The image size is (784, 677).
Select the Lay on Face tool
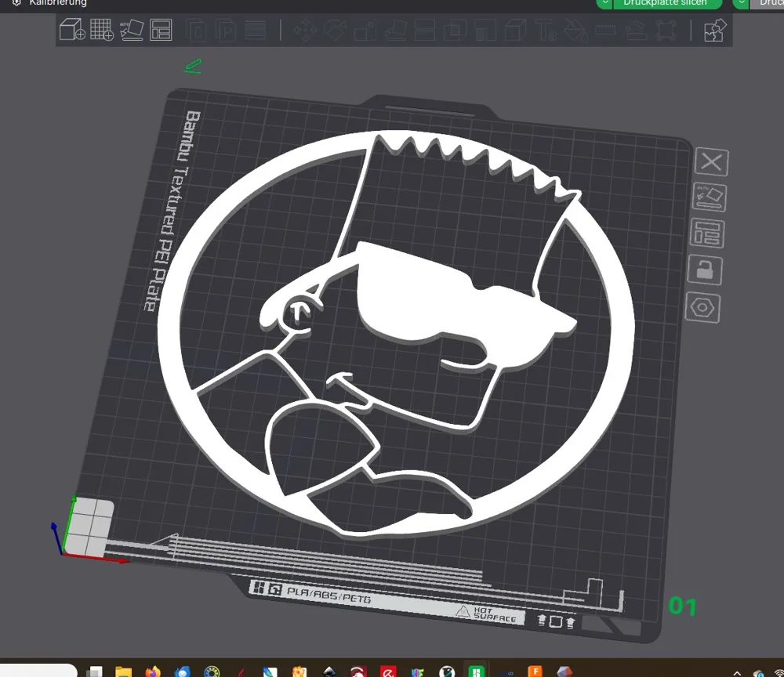pyautogui.click(x=395, y=30)
